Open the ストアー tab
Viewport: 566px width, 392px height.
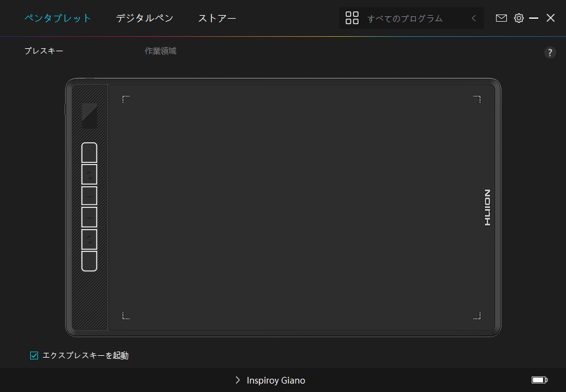[217, 18]
